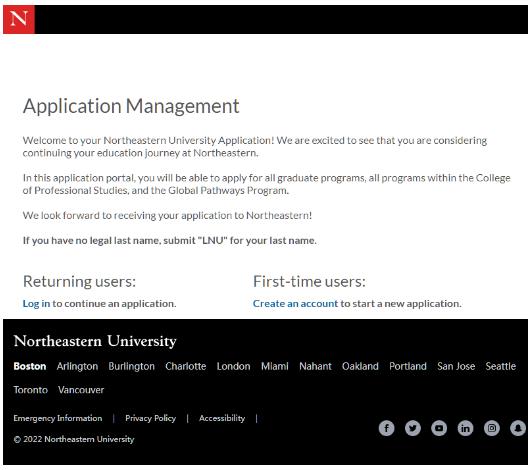Click the Returning users heading

[x=79, y=281]
